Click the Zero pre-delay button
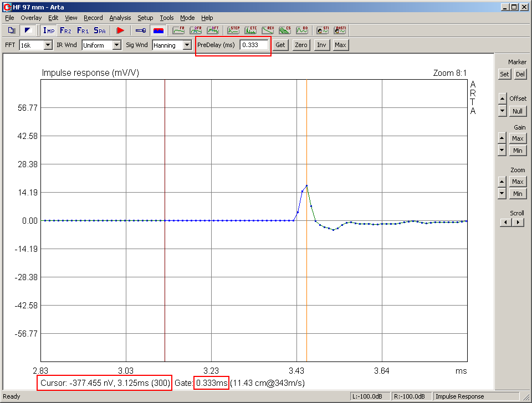 tap(301, 45)
